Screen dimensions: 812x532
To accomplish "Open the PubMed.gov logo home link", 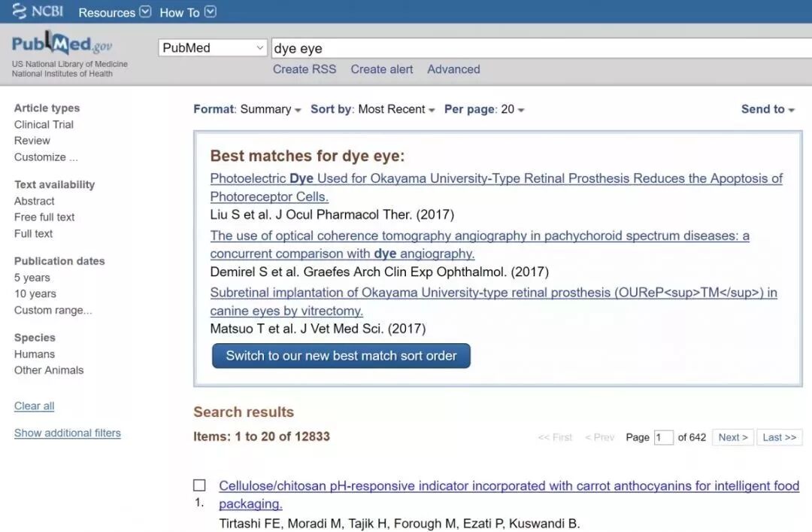I will pyautogui.click(x=62, y=44).
